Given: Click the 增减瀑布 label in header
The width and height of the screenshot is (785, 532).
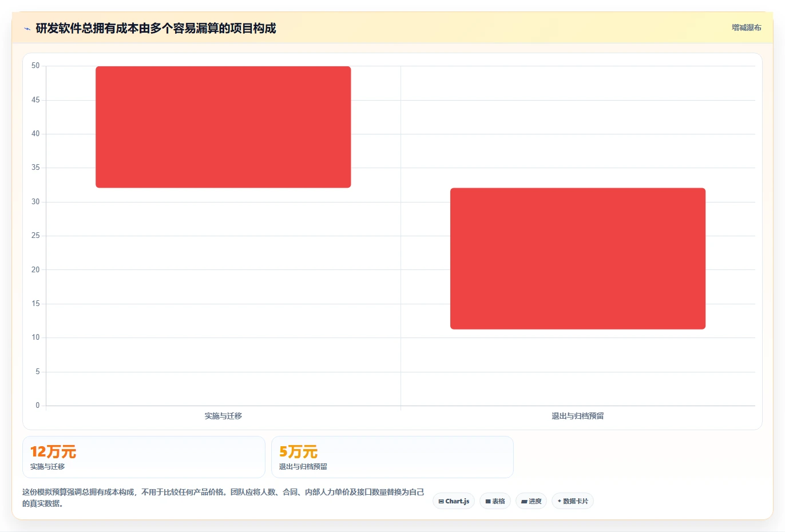Looking at the screenshot, I should (746, 27).
